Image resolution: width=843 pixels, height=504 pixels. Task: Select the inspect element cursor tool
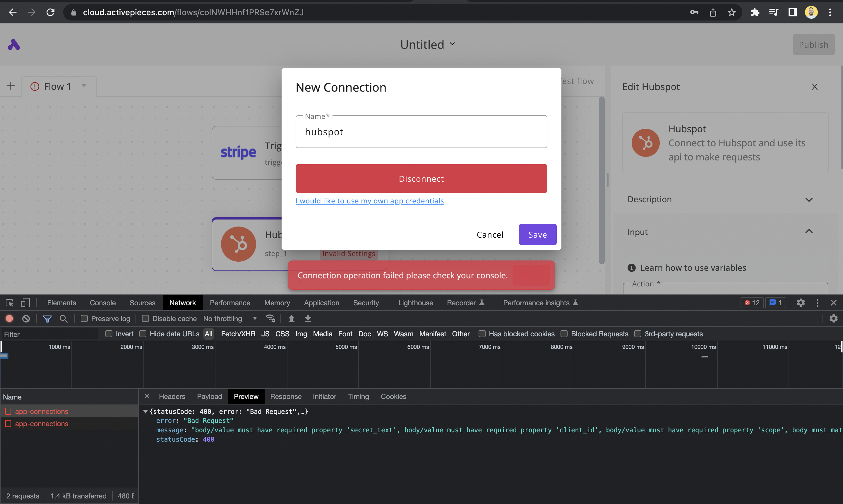click(9, 303)
